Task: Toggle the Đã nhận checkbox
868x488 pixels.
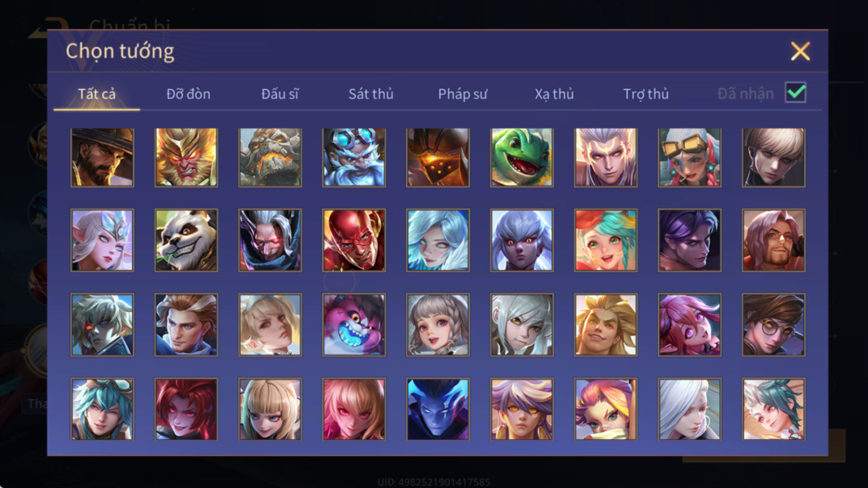Action: tap(796, 92)
